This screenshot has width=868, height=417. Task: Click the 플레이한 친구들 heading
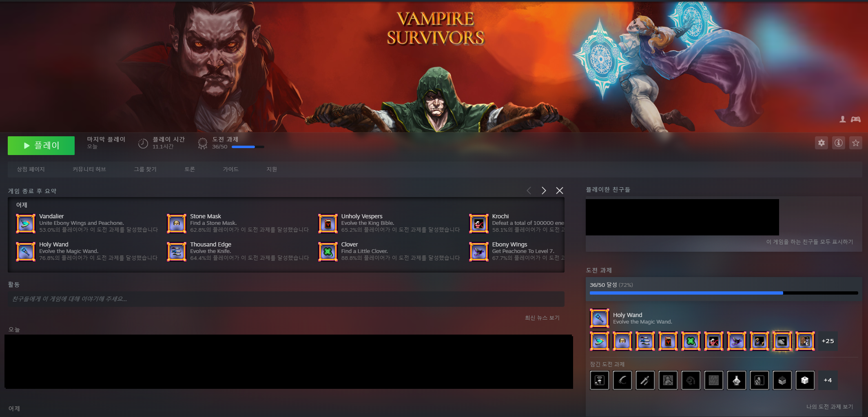click(x=608, y=190)
